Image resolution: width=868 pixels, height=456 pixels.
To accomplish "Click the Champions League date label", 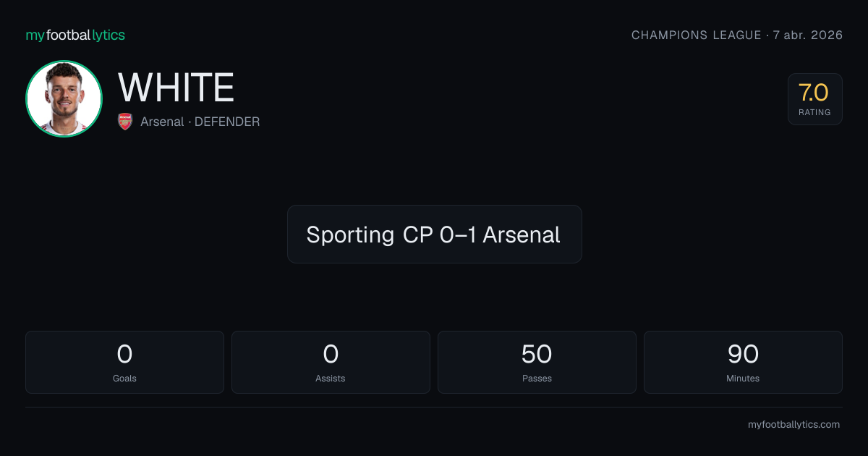I will (737, 35).
